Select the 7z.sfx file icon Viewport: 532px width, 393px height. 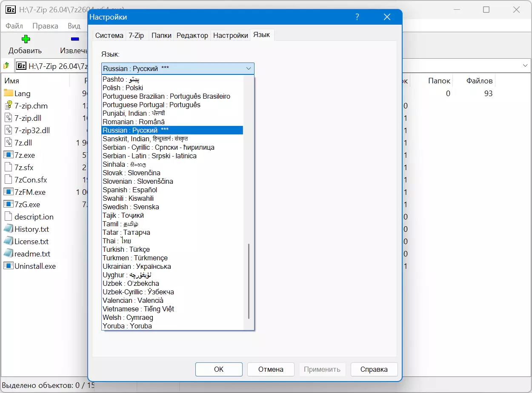click(x=9, y=167)
